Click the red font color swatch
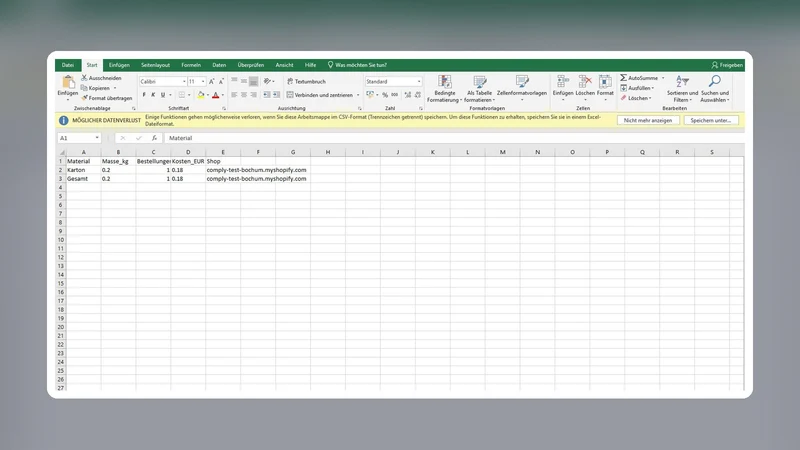Screen dimensions: 800x450 pos(215,95)
